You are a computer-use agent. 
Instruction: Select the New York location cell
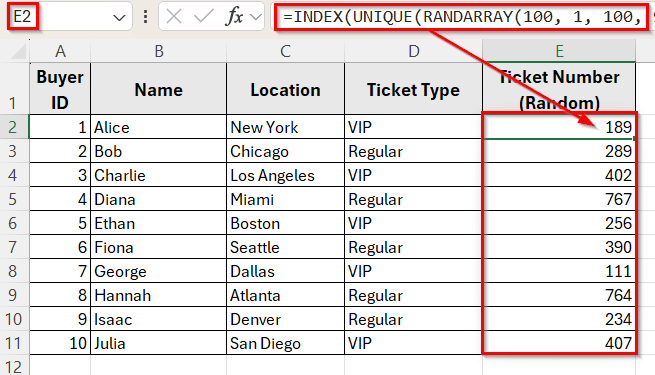(x=285, y=127)
